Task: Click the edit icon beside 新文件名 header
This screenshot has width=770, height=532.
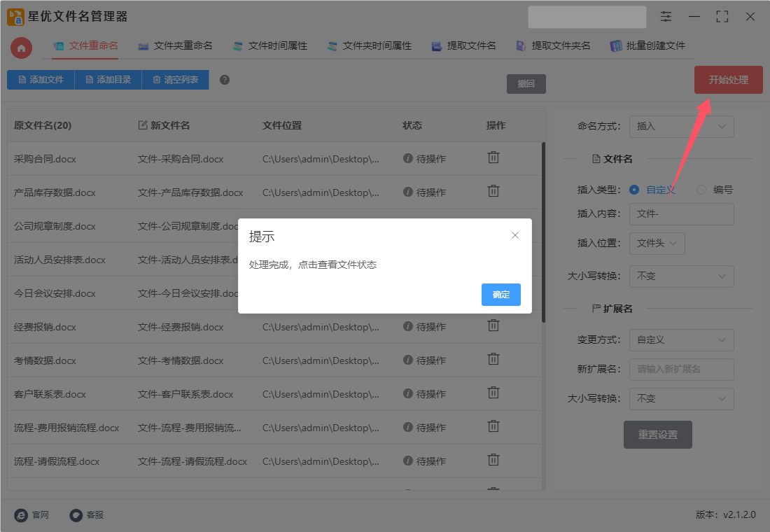Action: pos(143,125)
